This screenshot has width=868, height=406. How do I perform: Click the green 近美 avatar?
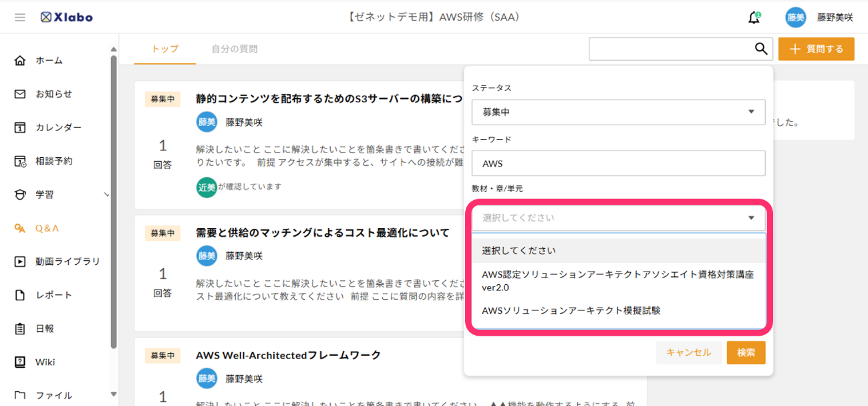206,187
